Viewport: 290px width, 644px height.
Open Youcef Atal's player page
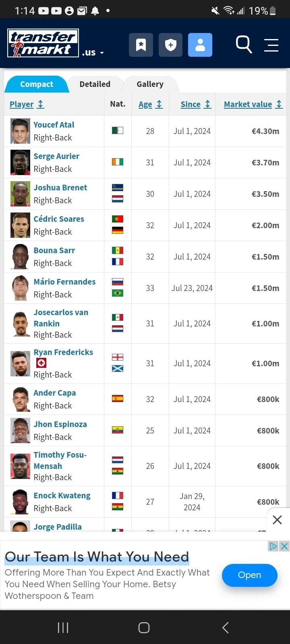(54, 125)
